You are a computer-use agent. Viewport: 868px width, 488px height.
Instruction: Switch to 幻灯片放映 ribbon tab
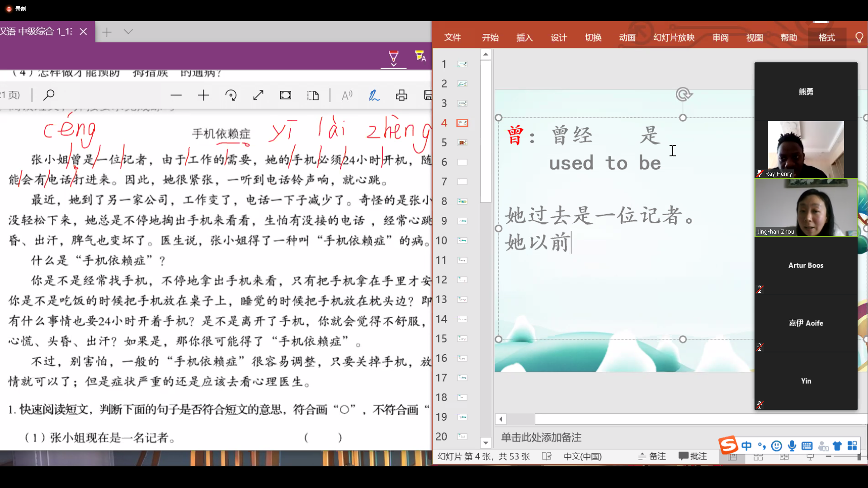pyautogui.click(x=674, y=38)
